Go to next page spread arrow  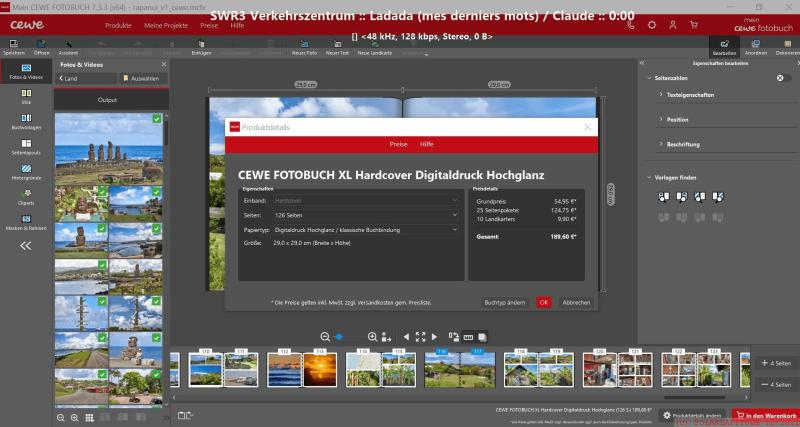click(434, 337)
